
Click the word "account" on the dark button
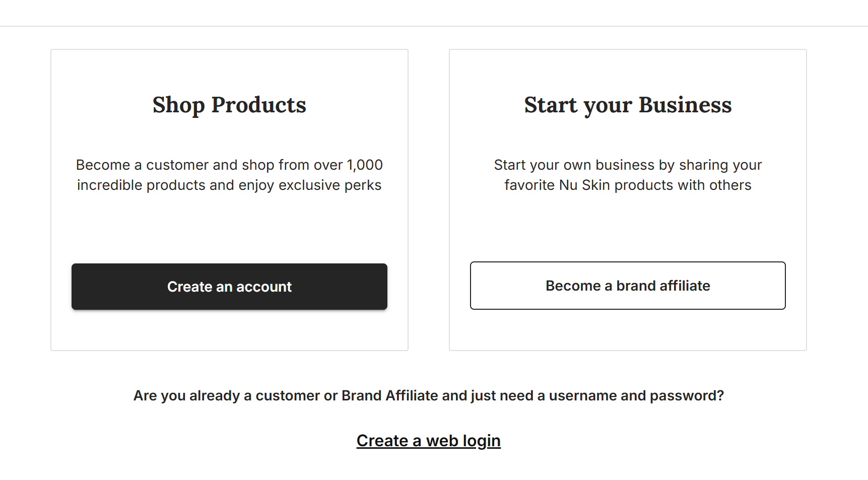(x=264, y=287)
